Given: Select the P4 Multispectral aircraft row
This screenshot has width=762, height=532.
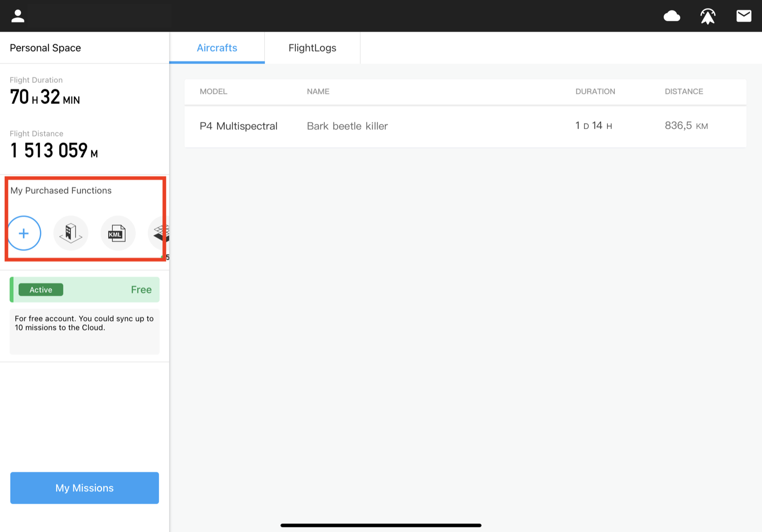Looking at the screenshot, I should (465, 126).
